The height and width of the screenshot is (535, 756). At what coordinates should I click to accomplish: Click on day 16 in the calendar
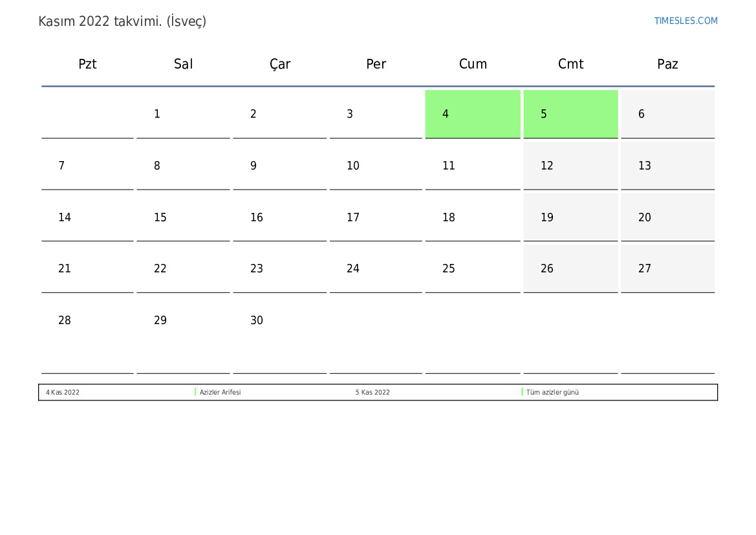257,217
